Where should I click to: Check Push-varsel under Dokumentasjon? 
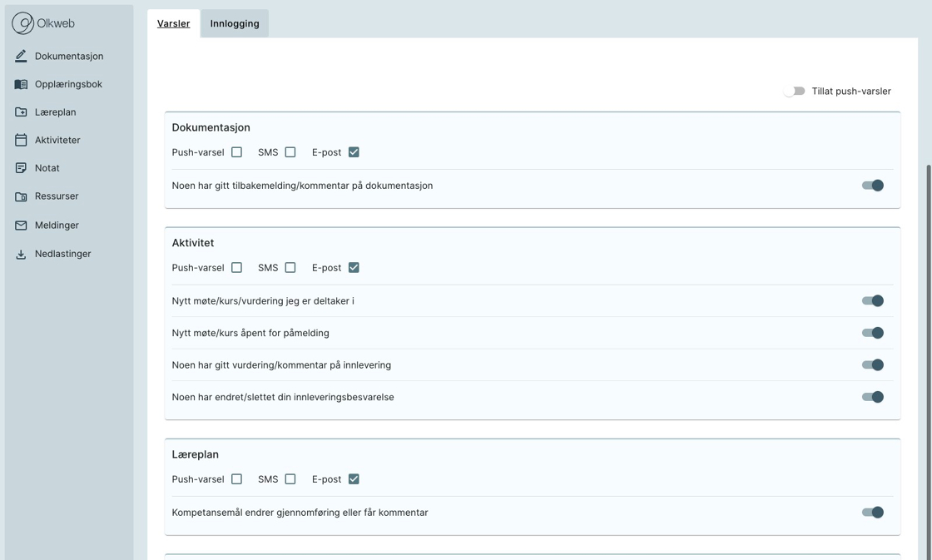[236, 152]
